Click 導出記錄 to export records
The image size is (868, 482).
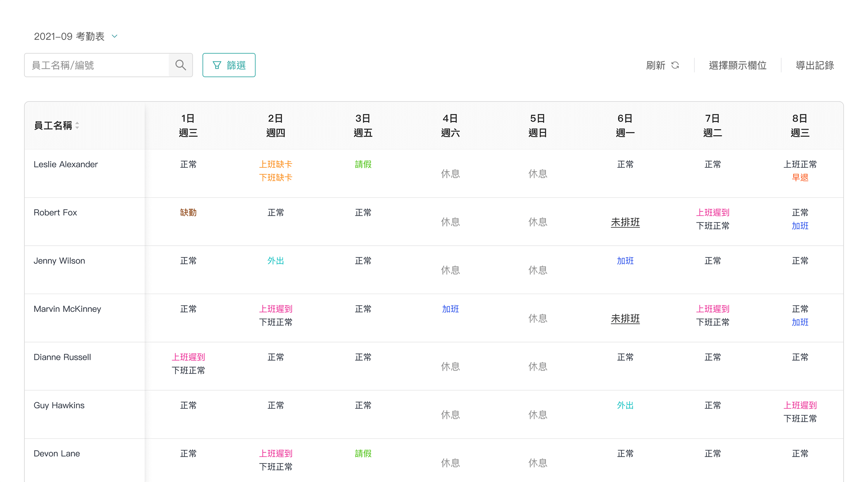[815, 65]
